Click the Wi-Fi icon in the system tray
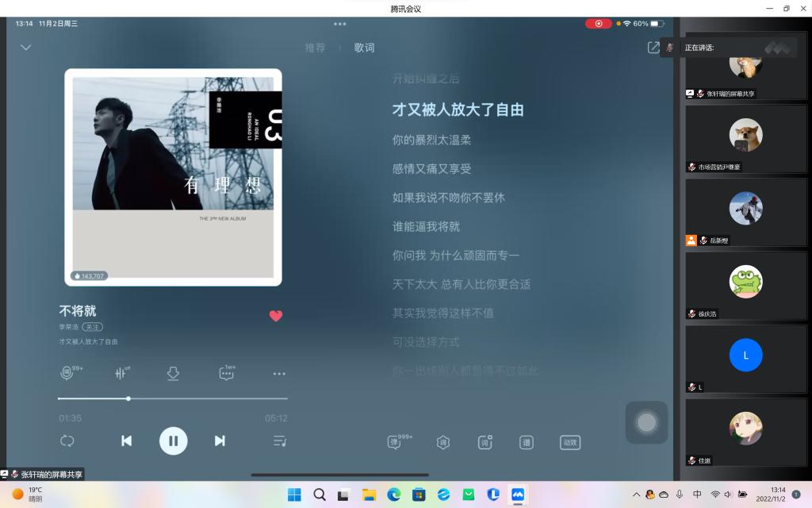This screenshot has width=812, height=508. coord(715,495)
